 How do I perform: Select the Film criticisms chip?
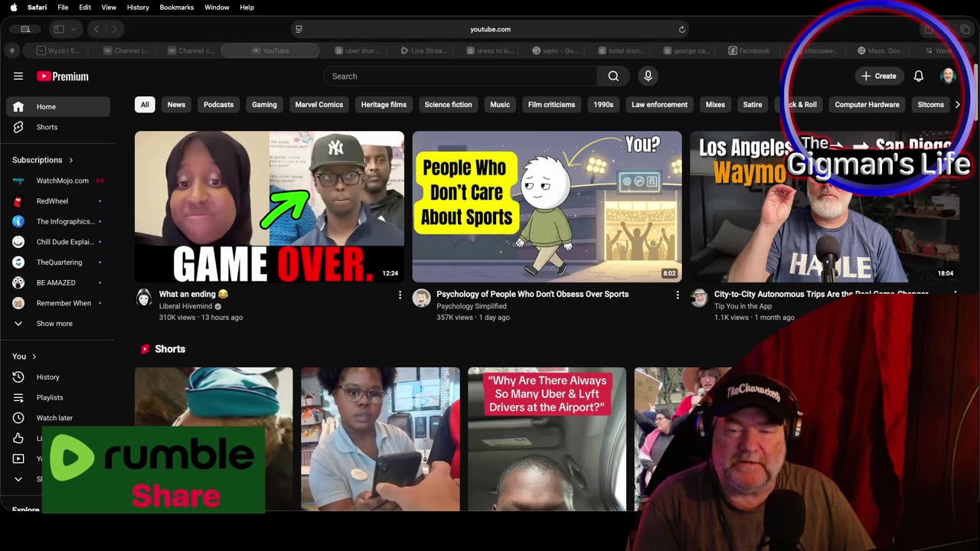point(551,105)
